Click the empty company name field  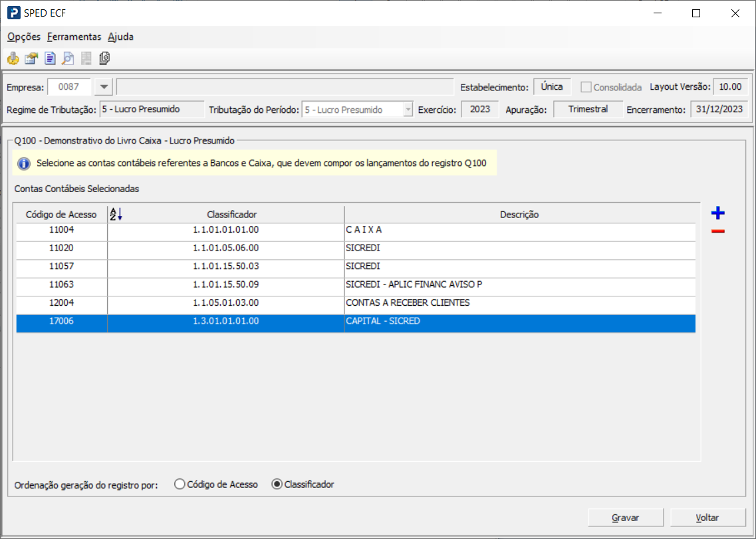coord(285,87)
